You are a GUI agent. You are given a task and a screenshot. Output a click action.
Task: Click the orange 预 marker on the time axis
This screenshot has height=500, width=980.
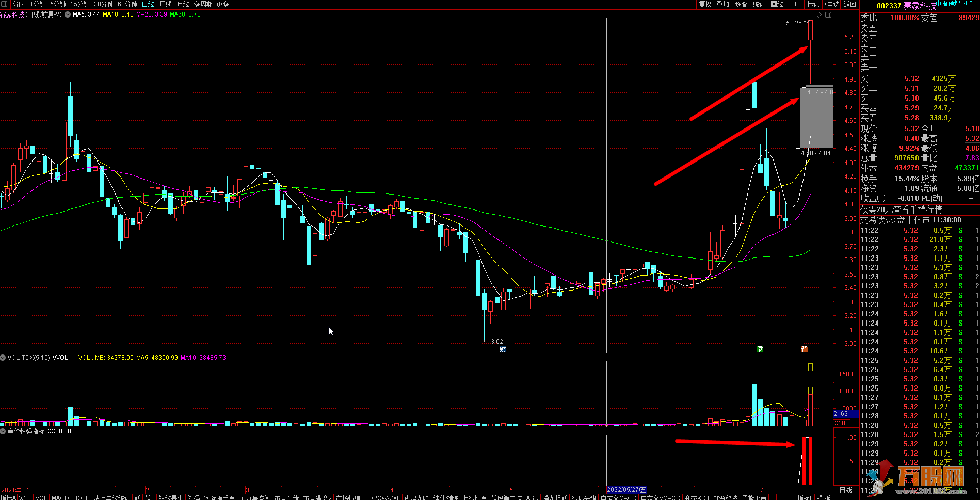point(804,349)
